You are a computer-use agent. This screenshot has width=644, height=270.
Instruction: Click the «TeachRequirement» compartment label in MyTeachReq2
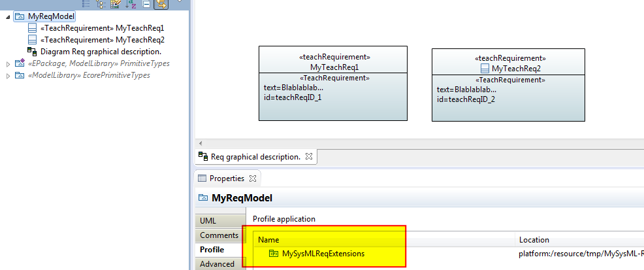511,80
